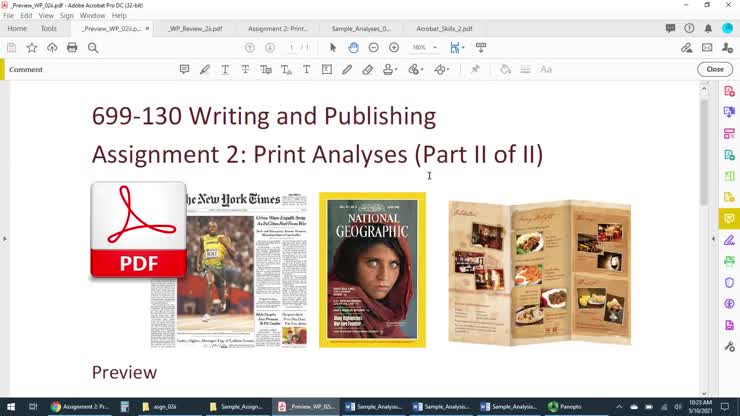Add a sticky note comment
Image resolution: width=740 pixels, height=416 pixels.
click(184, 70)
